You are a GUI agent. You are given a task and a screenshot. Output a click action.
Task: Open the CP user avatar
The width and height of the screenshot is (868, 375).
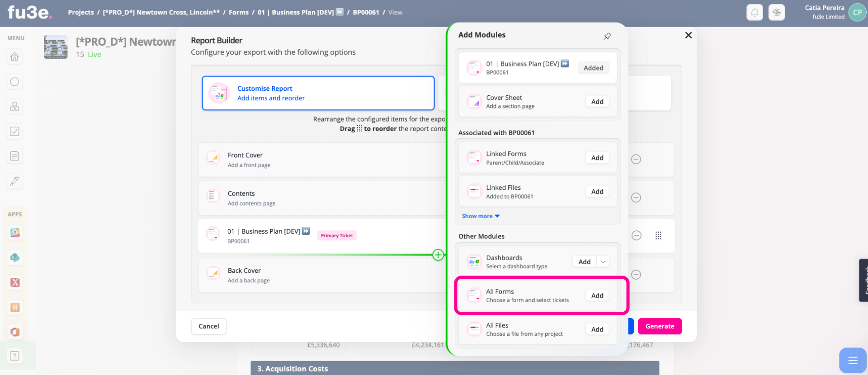tap(857, 12)
